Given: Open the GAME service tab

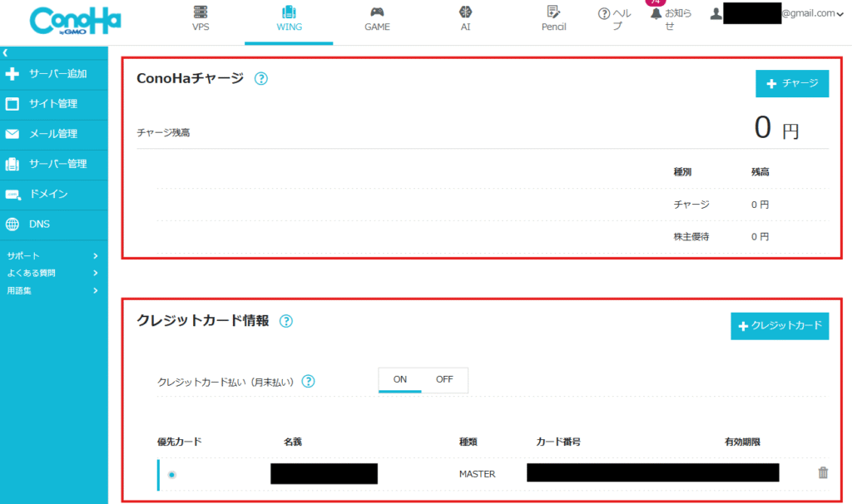Looking at the screenshot, I should 377,19.
